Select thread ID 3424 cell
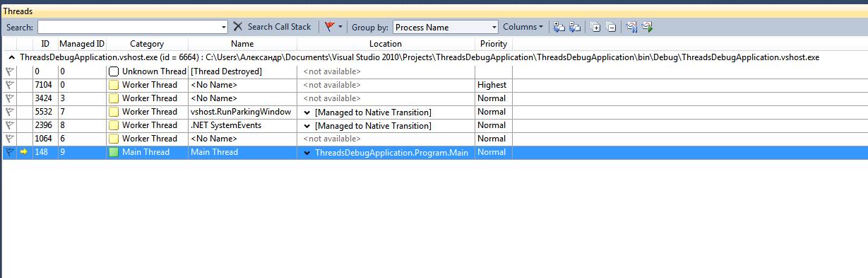The height and width of the screenshot is (278, 868). click(45, 98)
